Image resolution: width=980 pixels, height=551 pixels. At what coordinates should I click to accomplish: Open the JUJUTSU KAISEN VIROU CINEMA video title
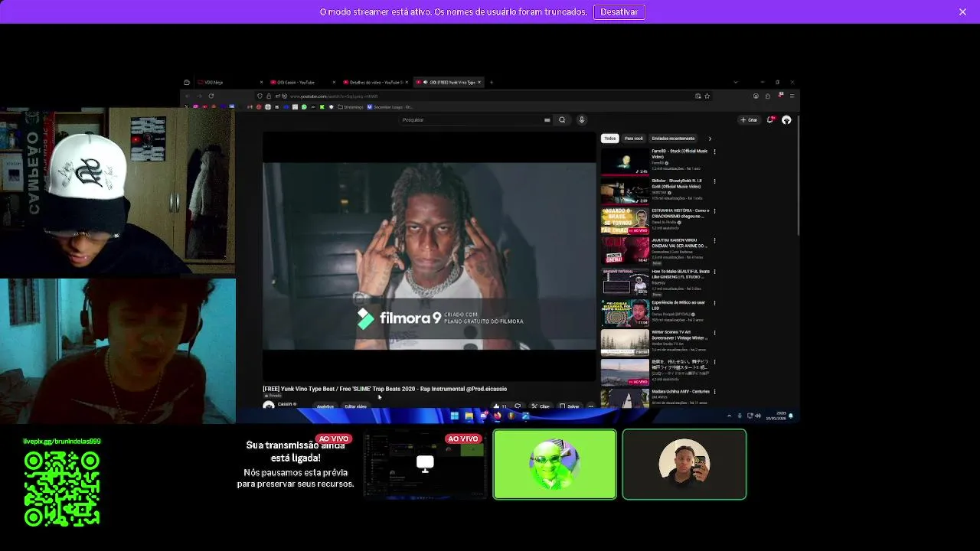coord(679,243)
